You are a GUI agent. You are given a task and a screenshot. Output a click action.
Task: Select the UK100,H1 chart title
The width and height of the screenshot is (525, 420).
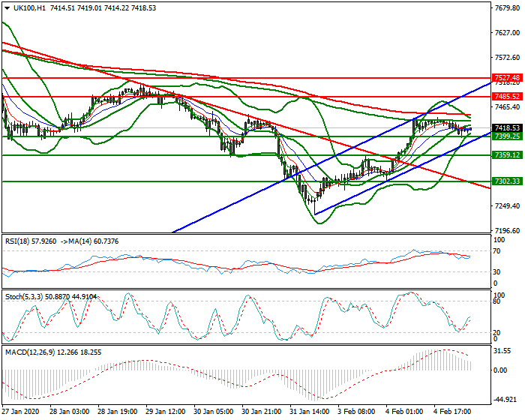tap(29, 8)
